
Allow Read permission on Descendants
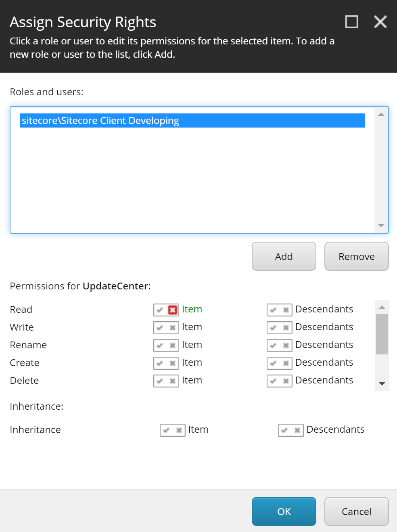pos(274,310)
